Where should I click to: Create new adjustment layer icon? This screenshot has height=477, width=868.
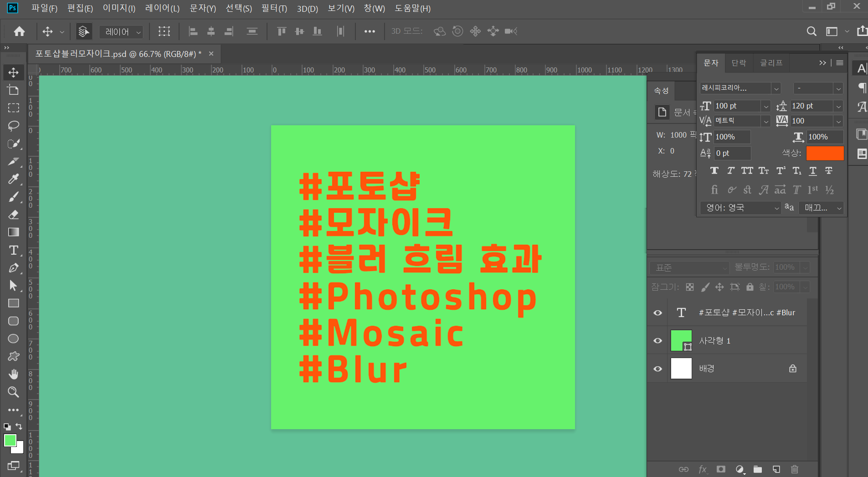coord(740,469)
